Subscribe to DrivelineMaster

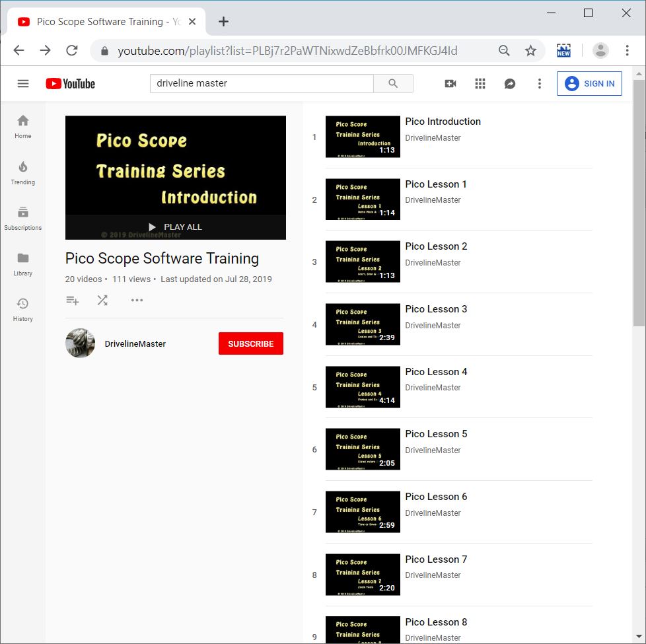251,343
